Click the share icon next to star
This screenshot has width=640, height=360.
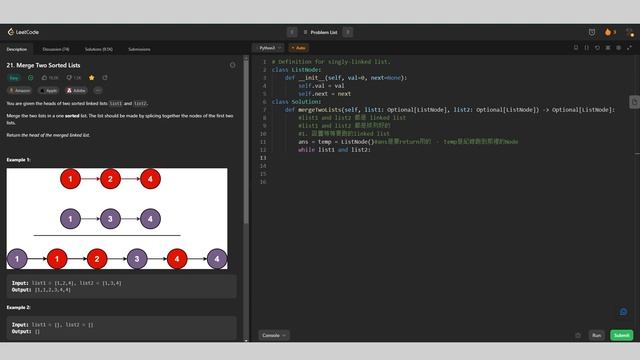(105, 78)
